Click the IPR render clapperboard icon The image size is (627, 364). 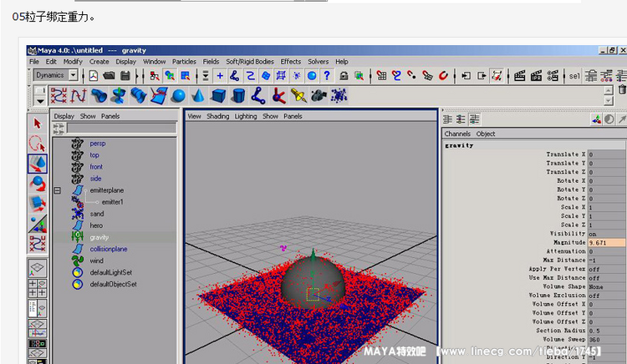(536, 75)
